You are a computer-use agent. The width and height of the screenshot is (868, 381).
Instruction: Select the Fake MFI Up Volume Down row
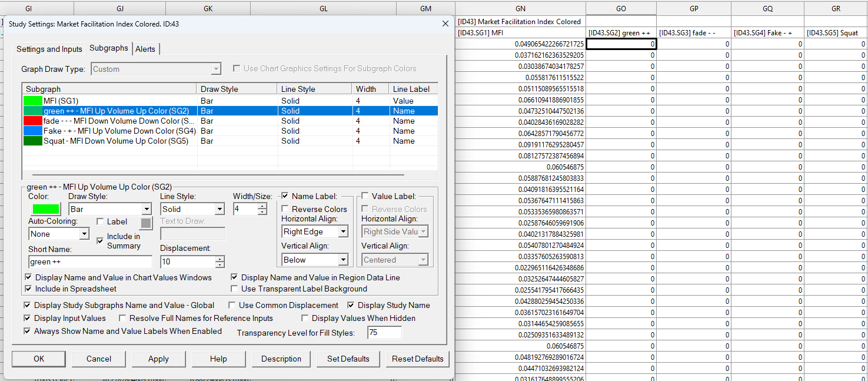(111, 131)
